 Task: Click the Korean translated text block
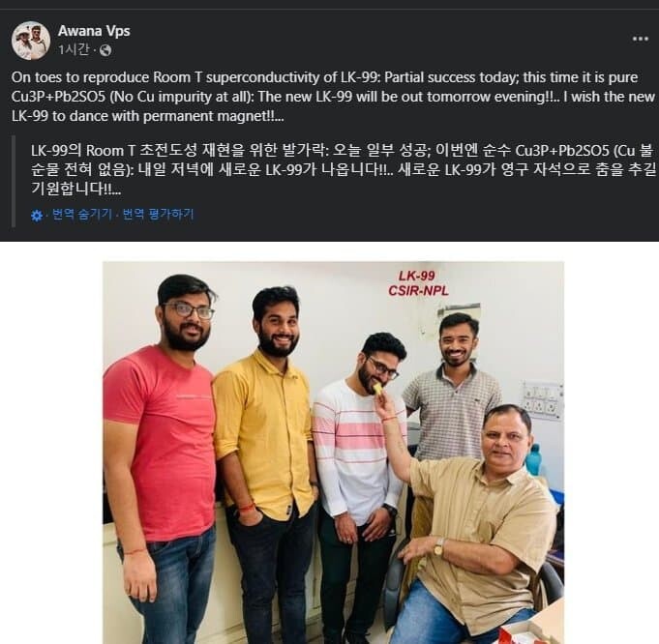click(343, 169)
